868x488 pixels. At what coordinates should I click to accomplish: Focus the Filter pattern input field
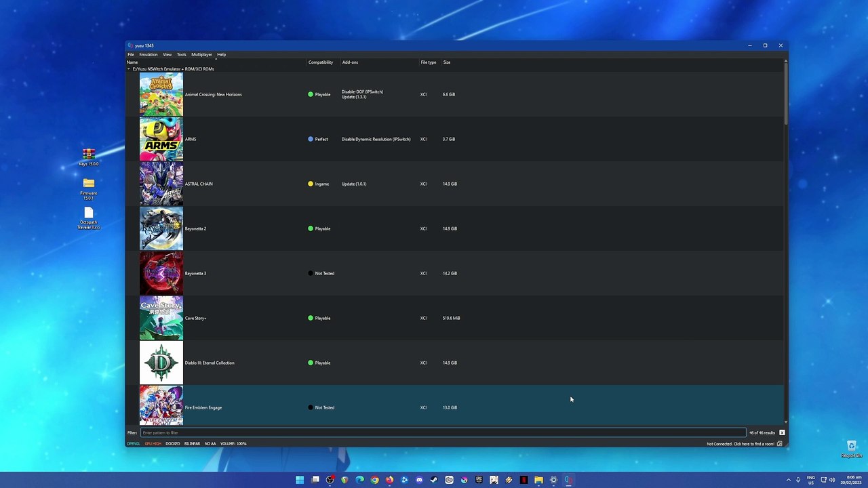coord(443,432)
